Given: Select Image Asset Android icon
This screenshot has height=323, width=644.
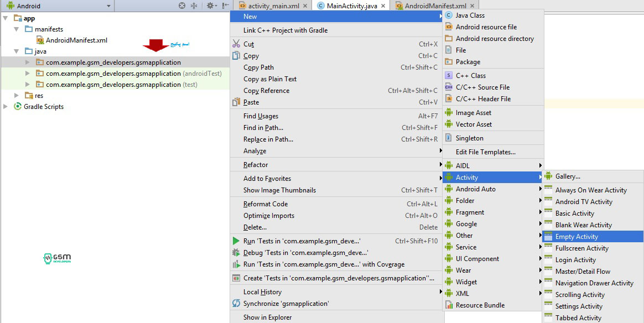Looking at the screenshot, I should (x=449, y=112).
